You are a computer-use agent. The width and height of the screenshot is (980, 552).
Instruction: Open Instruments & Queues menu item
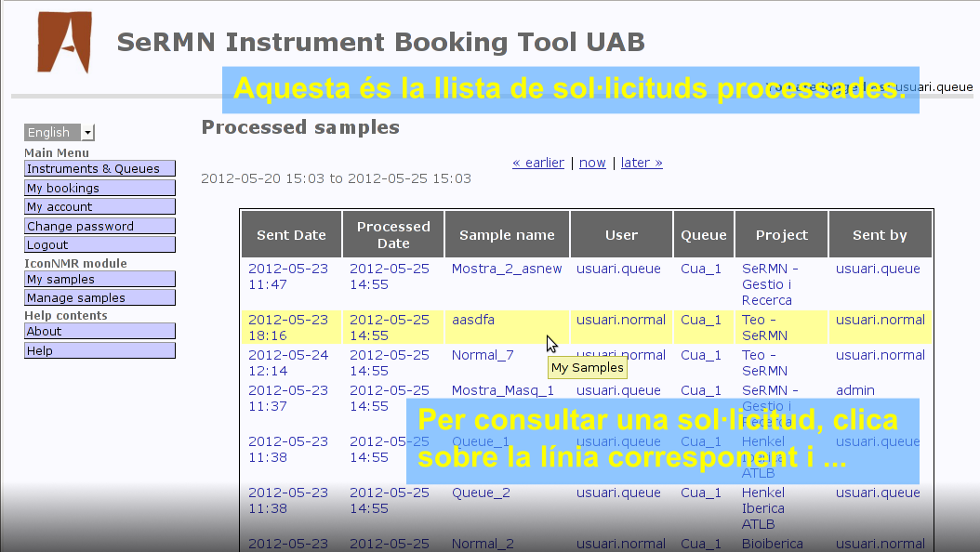pos(100,168)
